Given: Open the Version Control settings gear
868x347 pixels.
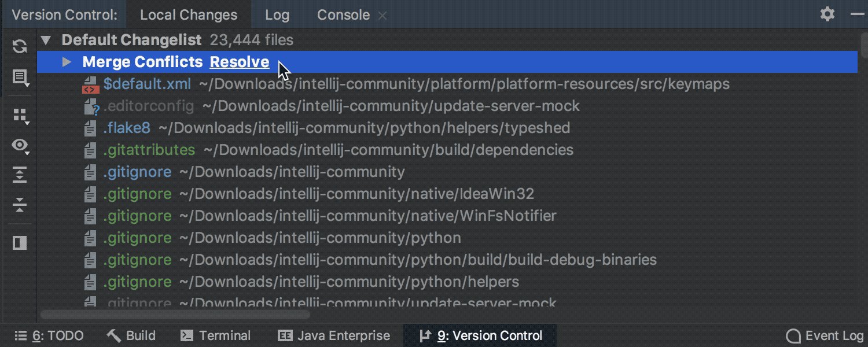Looking at the screenshot, I should coord(827,14).
